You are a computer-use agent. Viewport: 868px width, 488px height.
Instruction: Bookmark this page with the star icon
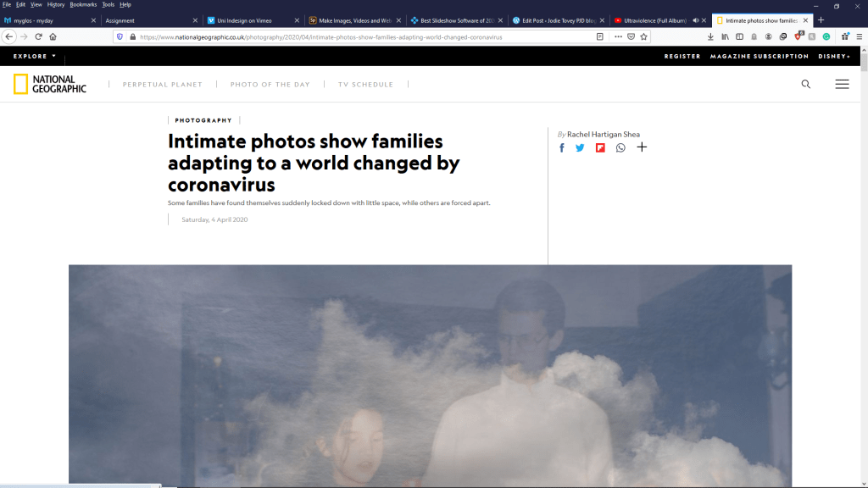tap(644, 36)
